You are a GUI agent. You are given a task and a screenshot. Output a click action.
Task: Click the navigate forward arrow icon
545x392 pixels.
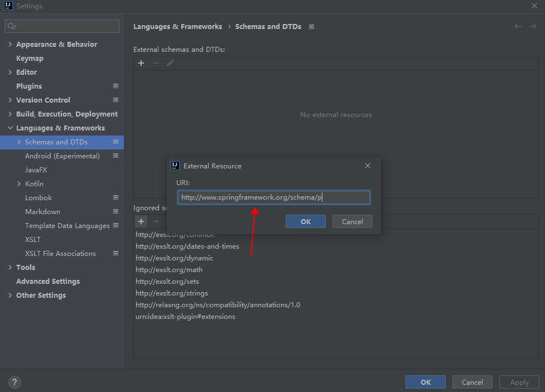532,26
